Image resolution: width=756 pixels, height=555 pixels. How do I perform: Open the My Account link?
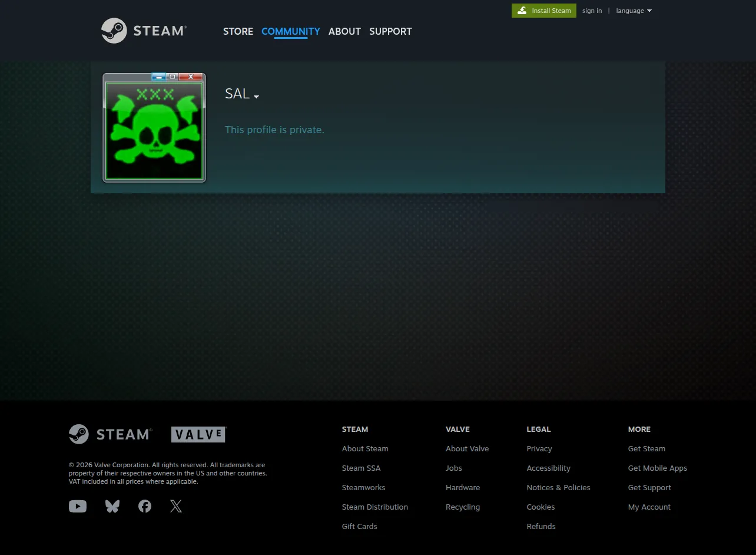click(649, 507)
